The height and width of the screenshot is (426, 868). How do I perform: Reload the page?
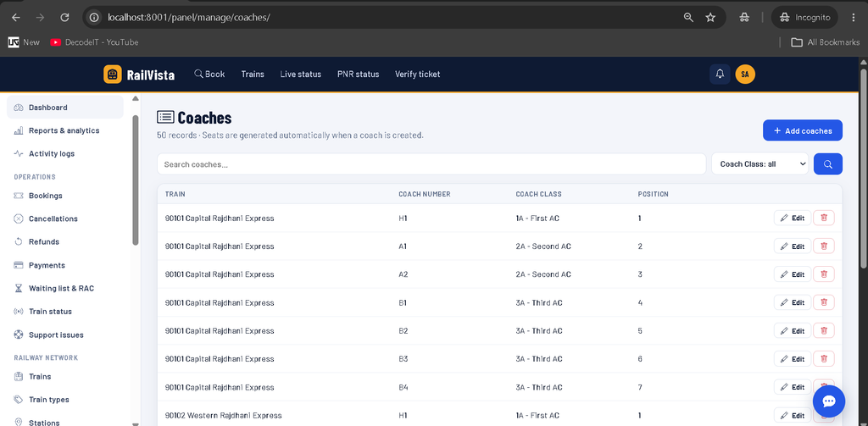click(64, 17)
